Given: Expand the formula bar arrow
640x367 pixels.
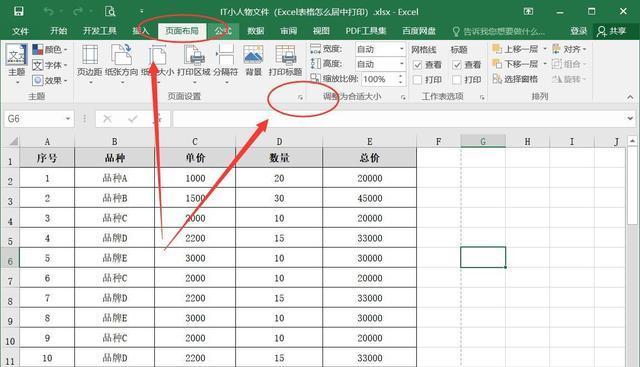Looking at the screenshot, I should [x=630, y=119].
